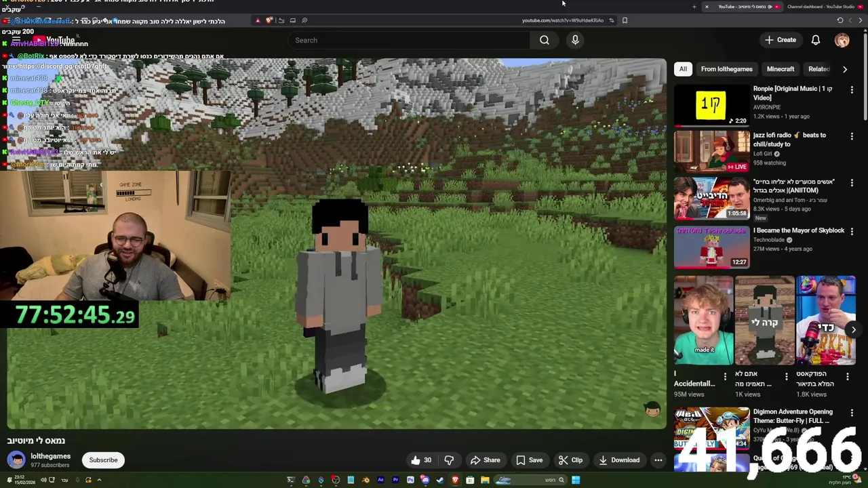Image resolution: width=868 pixels, height=488 pixels.
Task: Click the Clip button
Action: (x=570, y=460)
